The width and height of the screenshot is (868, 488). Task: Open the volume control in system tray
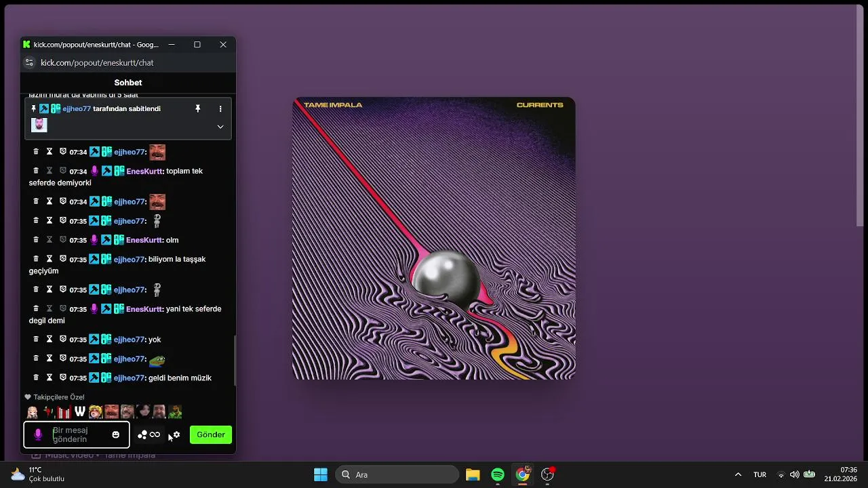pos(794,474)
